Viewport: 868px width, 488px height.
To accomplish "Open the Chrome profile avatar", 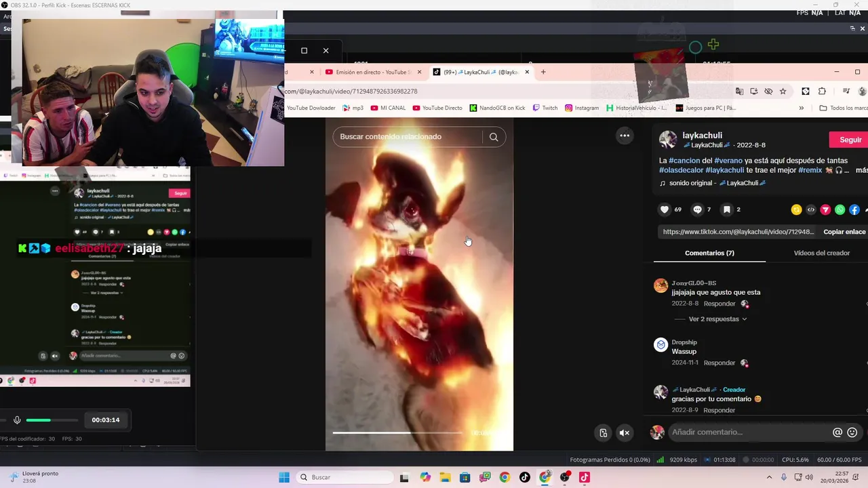I will (x=863, y=91).
